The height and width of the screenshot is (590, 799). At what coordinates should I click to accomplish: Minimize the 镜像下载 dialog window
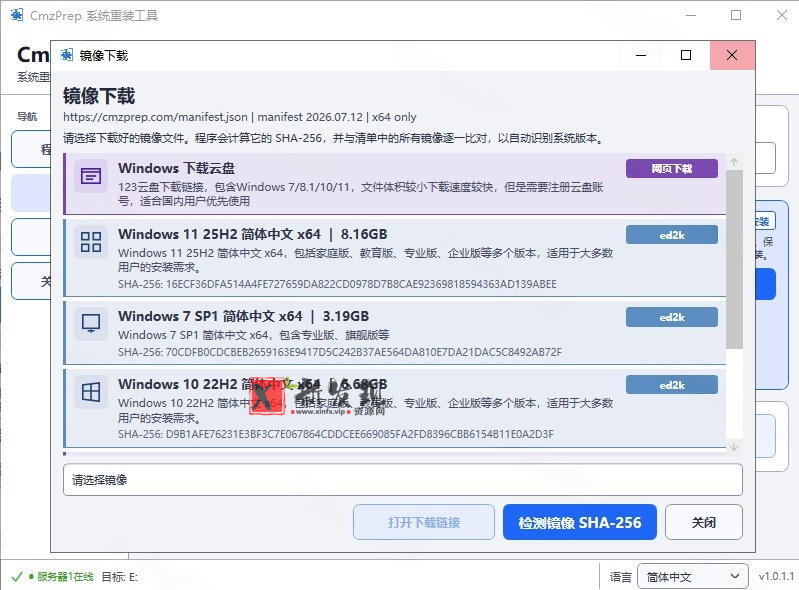(641, 55)
